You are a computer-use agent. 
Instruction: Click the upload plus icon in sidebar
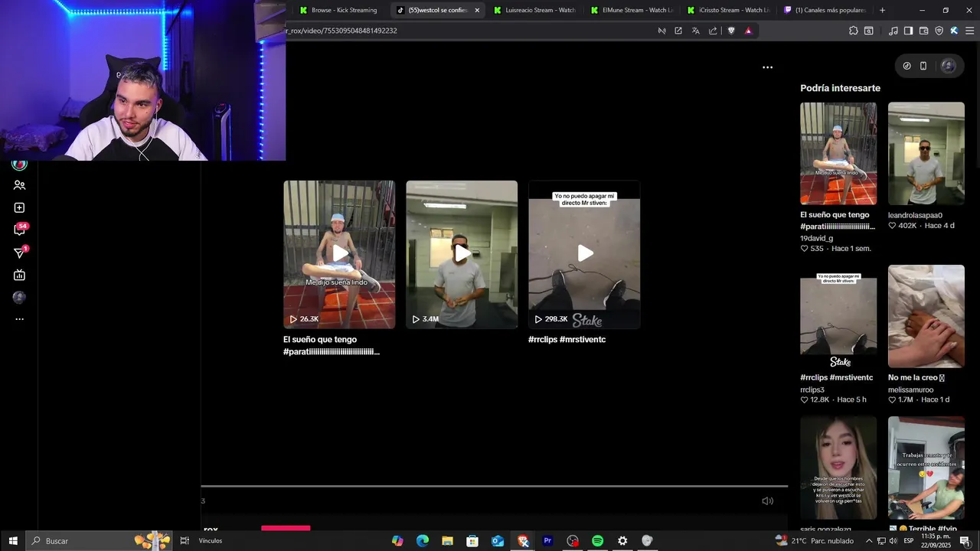click(19, 208)
